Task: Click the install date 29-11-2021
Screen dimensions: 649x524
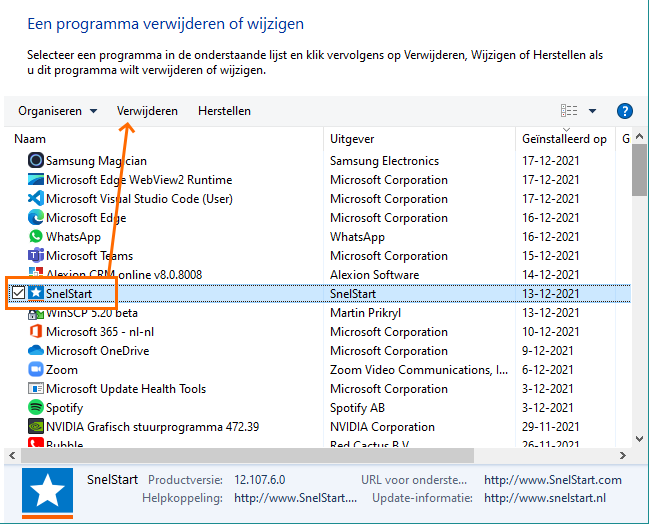Action: [x=550, y=427]
